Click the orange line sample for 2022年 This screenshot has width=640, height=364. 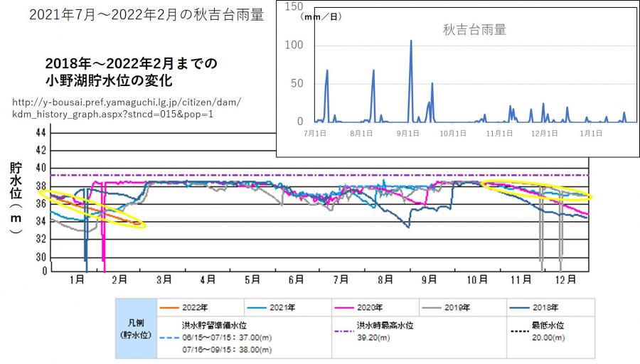(169, 308)
